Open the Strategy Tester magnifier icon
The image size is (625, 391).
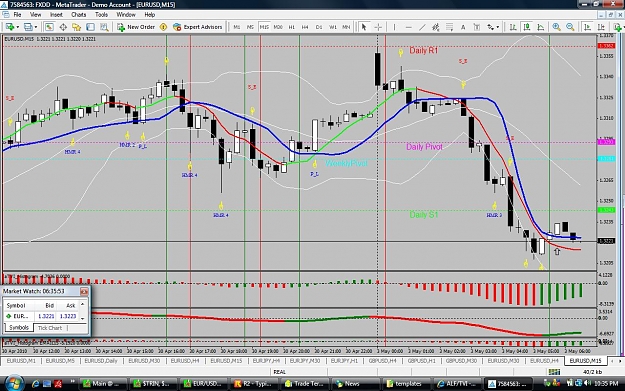[x=104, y=27]
